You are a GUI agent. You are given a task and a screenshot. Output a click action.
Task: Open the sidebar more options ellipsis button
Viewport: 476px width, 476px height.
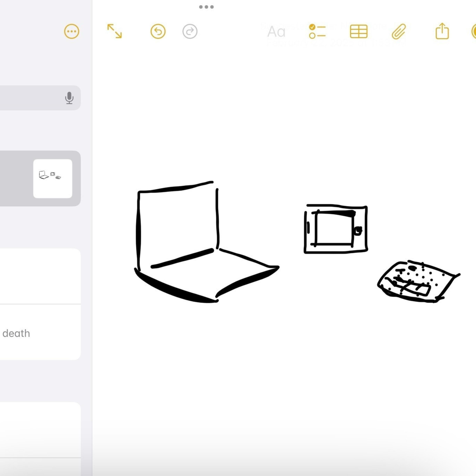coord(71,31)
